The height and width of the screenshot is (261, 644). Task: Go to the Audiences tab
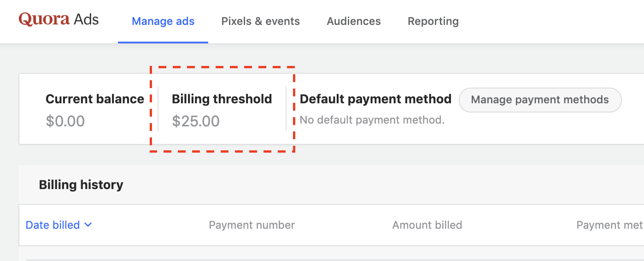click(x=353, y=21)
